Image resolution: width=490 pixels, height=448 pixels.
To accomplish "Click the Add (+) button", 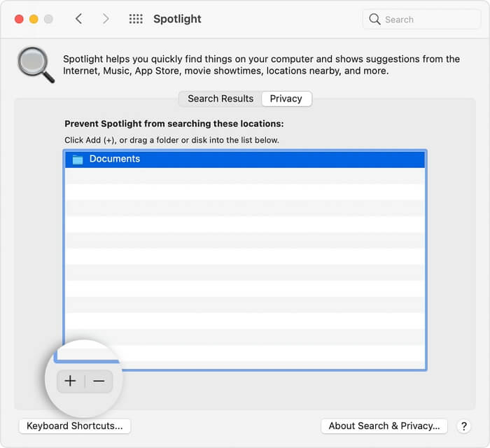I will click(x=70, y=381).
